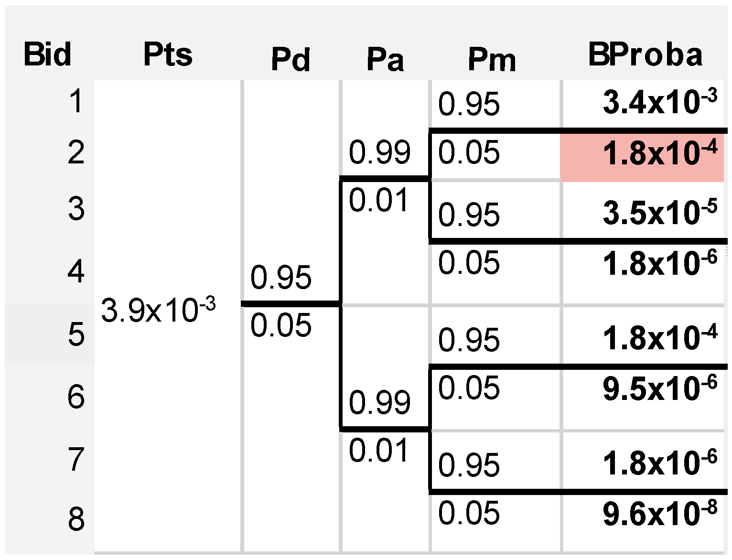Click the Pm column header
Image resolution: width=732 pixels, height=560 pixels.
click(x=492, y=60)
